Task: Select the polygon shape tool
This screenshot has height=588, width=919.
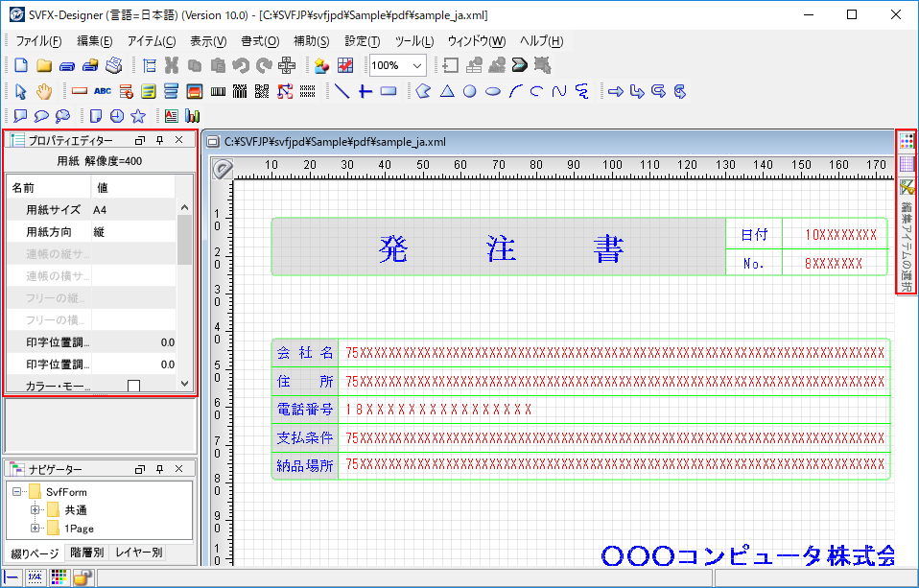Action: click(423, 91)
